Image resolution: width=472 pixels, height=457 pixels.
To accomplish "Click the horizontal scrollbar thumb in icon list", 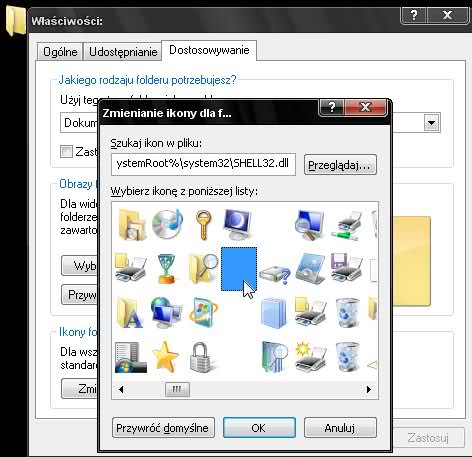I will click(x=177, y=389).
